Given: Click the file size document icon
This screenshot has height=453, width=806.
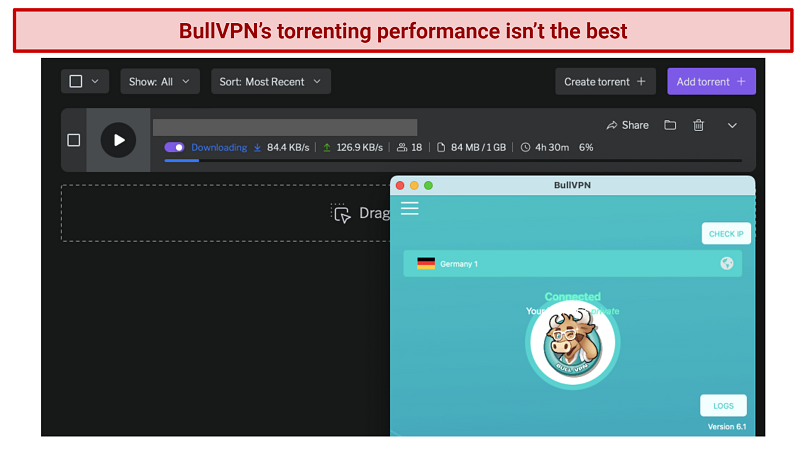Looking at the screenshot, I should coord(441,148).
